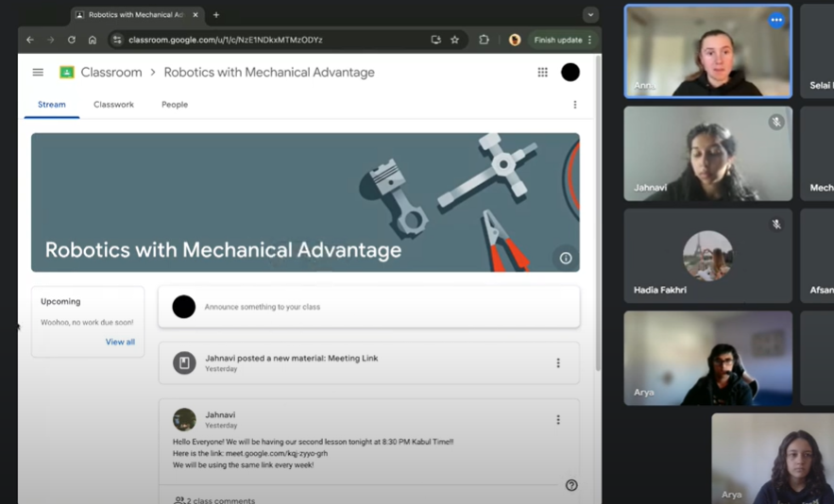Select the Robotics with Mechanical Advantage browser tab
This screenshot has height=504, width=834.
click(x=136, y=15)
